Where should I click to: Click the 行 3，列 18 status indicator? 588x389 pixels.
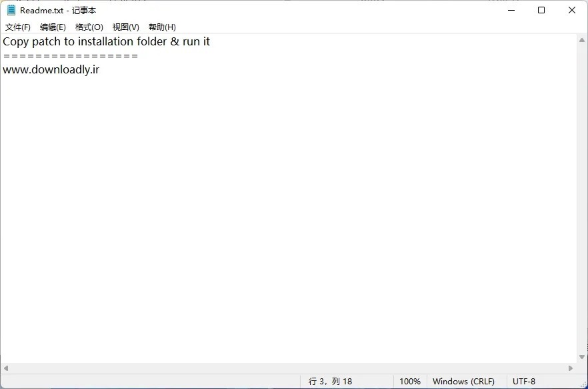click(330, 382)
